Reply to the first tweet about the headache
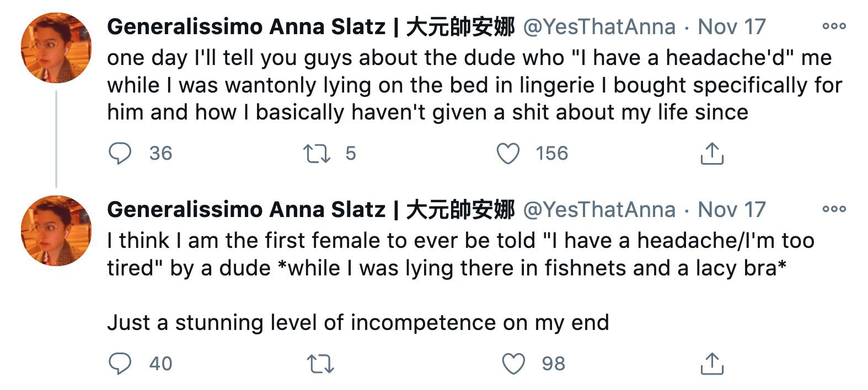This screenshot has height=390, width=868. click(x=120, y=154)
